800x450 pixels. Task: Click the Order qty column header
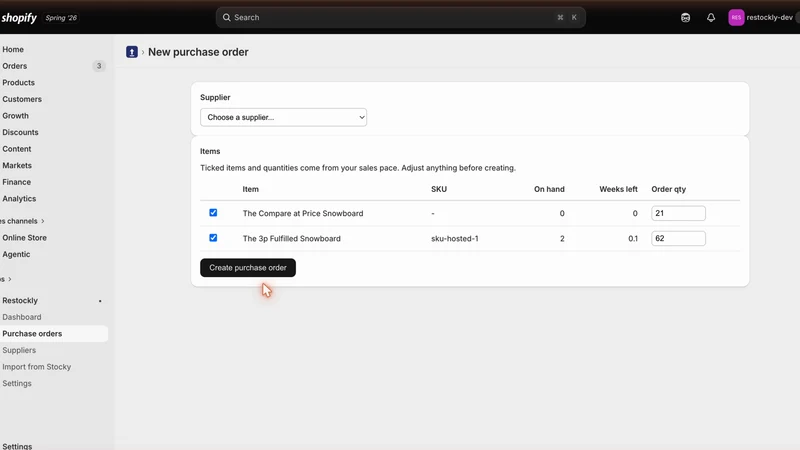click(668, 189)
